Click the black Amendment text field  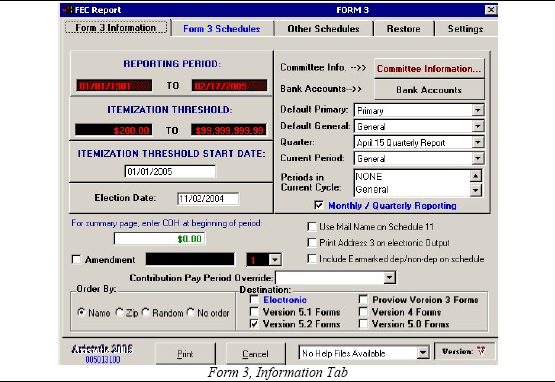pos(190,259)
